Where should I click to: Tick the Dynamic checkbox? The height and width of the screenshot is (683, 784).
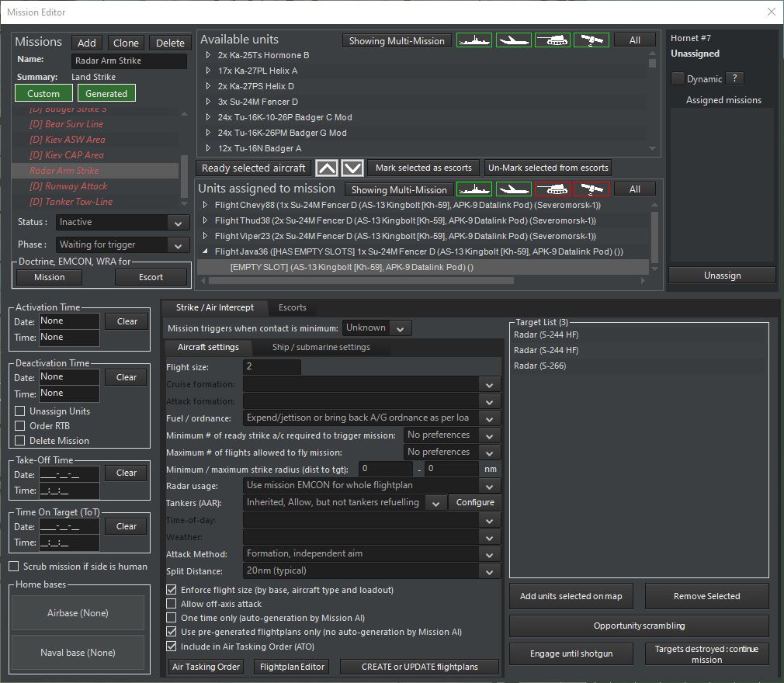[678, 78]
